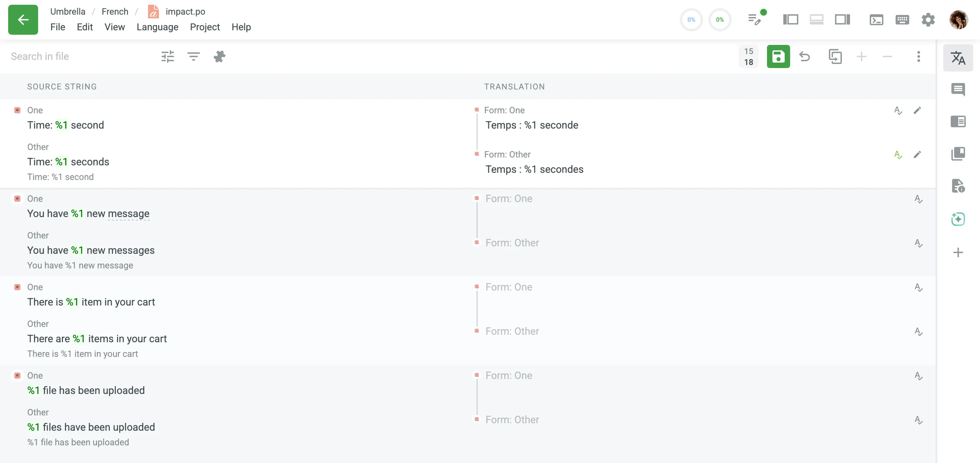Open the virtual keyboard icon
Image resolution: width=980 pixels, height=463 pixels.
click(902, 20)
